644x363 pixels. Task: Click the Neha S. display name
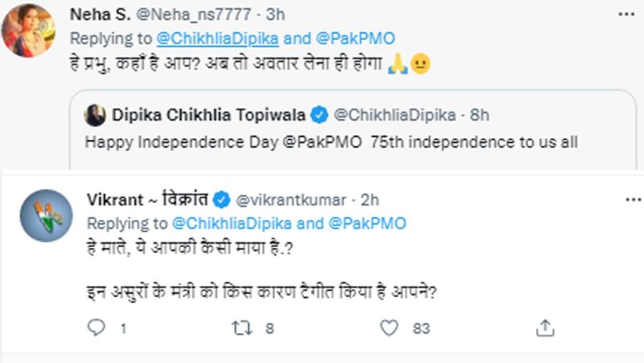click(98, 15)
